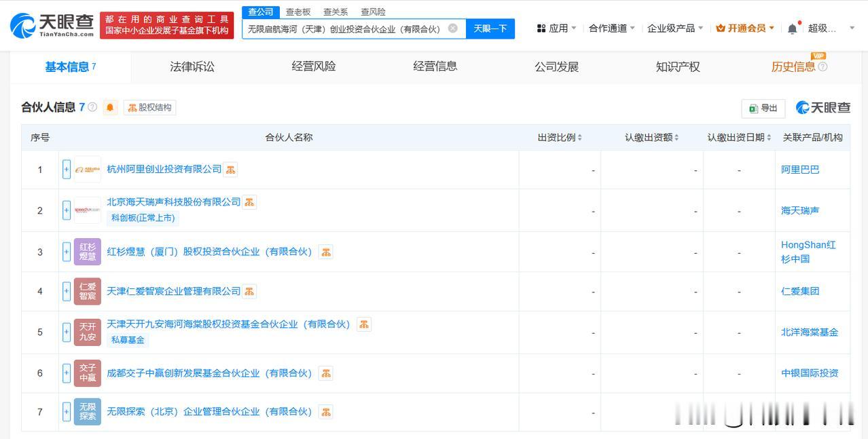The width and height of the screenshot is (868, 439).
Task: Select the 法律诉讼 tab
Action: pos(192,66)
